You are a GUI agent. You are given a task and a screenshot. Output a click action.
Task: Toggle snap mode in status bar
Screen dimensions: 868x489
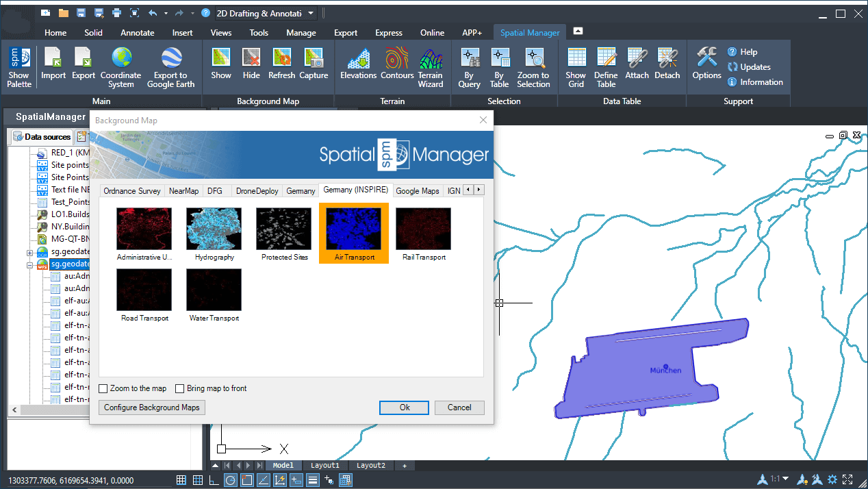click(x=197, y=480)
